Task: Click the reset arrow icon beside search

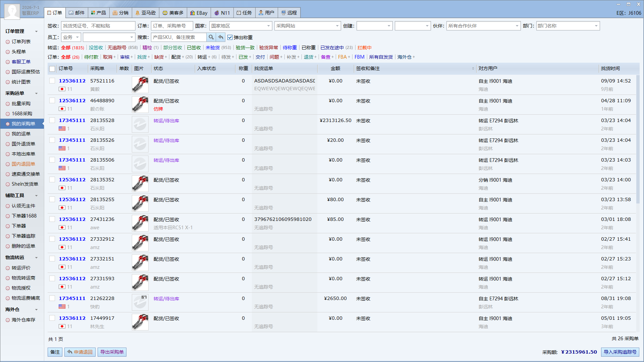Action: tap(220, 37)
